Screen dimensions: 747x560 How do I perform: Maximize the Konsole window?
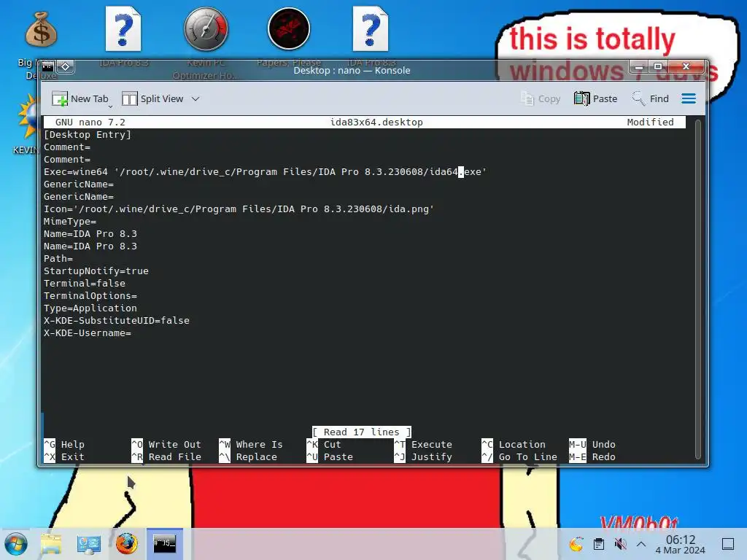[658, 66]
